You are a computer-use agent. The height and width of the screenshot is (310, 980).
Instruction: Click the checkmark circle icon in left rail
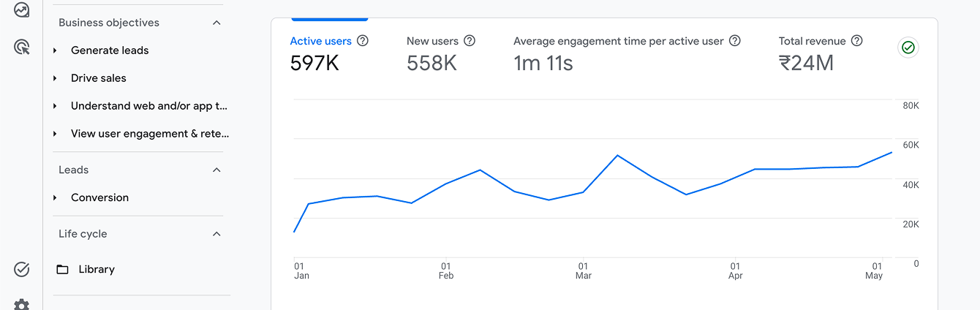pyautogui.click(x=22, y=270)
